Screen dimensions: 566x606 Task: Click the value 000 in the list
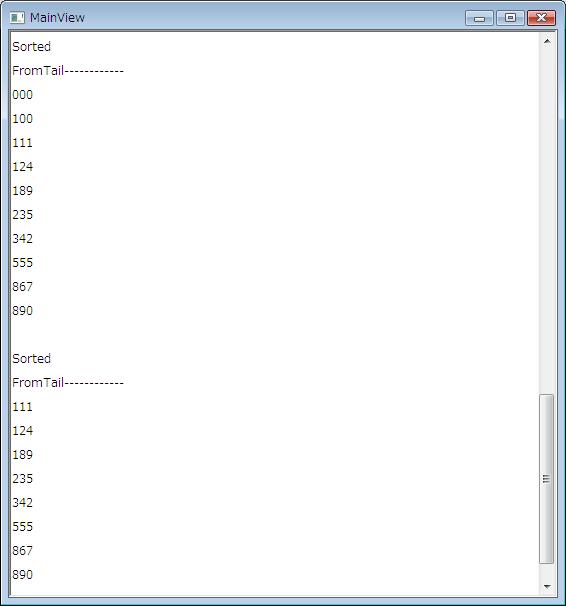[22, 95]
